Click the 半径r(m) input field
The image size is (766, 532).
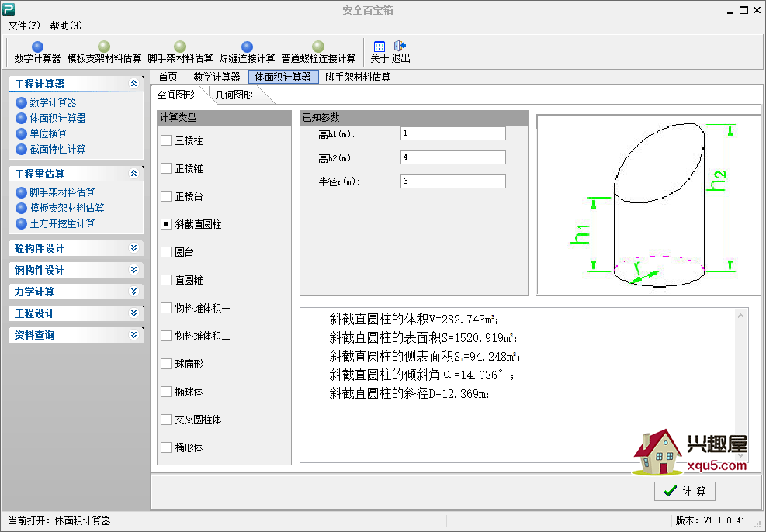click(x=453, y=181)
